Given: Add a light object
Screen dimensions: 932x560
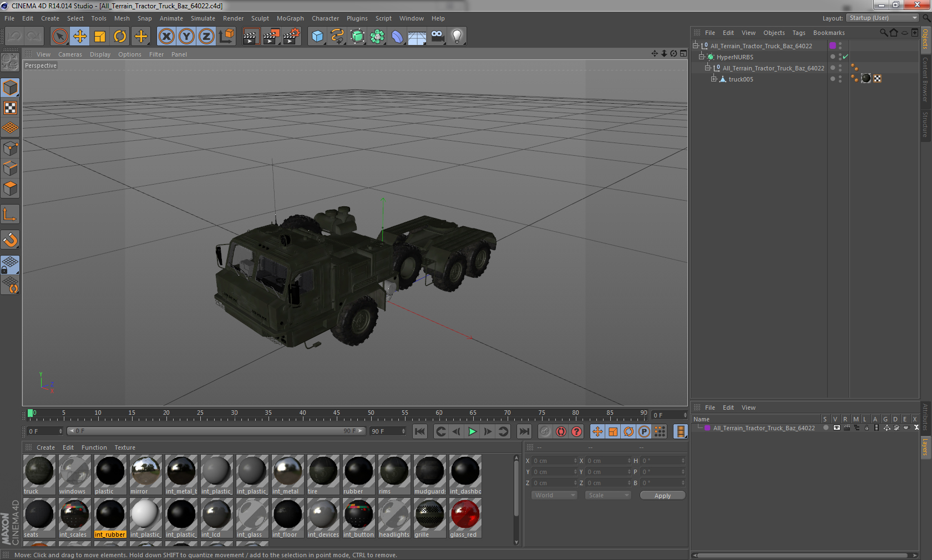Looking at the screenshot, I should (457, 37).
